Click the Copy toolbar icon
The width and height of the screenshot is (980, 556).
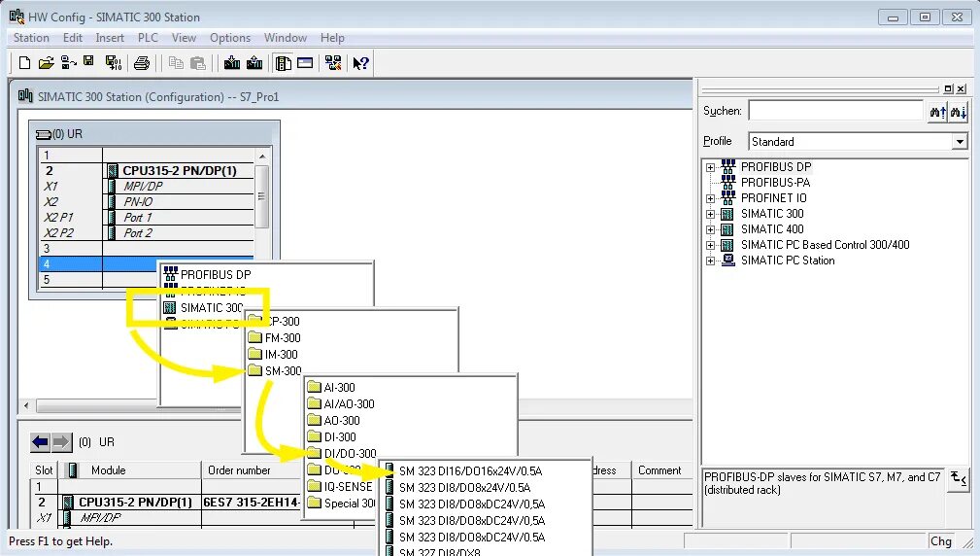(x=176, y=63)
